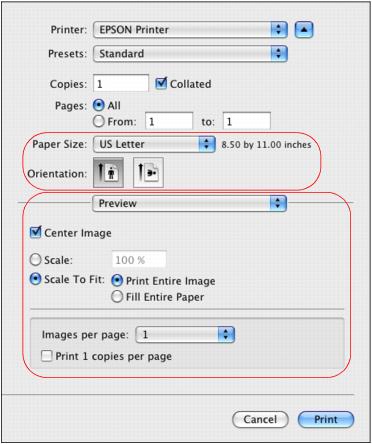Select landscape orientation icon
Viewport: 372px width, 444px height.
148,173
